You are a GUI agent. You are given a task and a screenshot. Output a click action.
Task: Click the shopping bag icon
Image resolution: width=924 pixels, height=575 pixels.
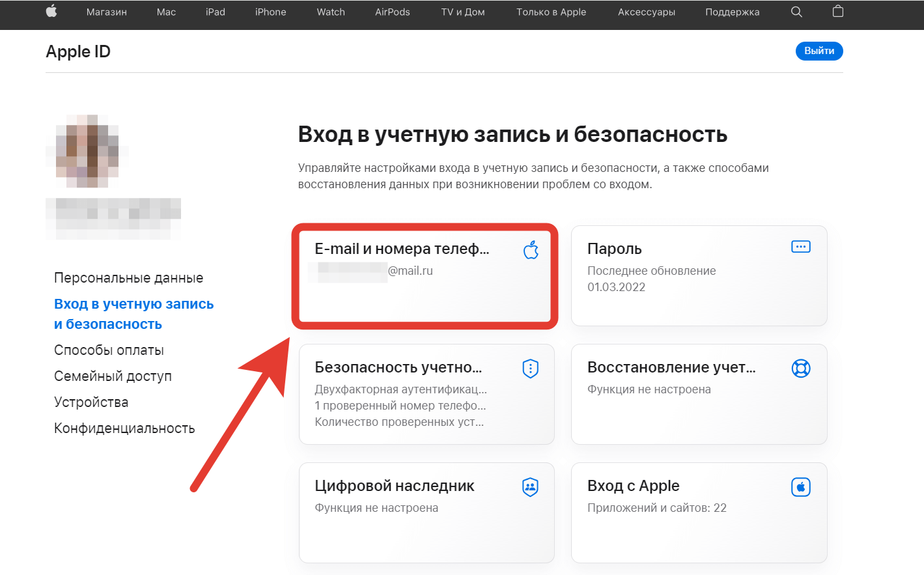pos(837,11)
